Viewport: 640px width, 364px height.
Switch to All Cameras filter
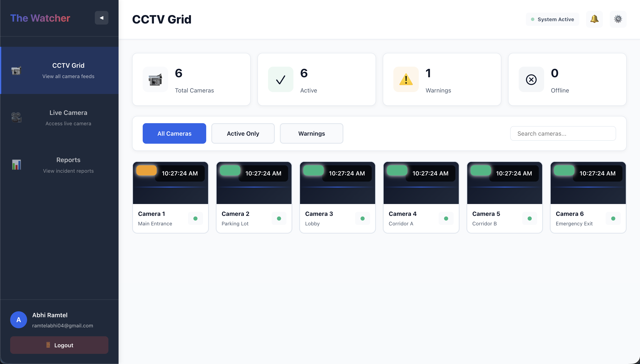174,134
